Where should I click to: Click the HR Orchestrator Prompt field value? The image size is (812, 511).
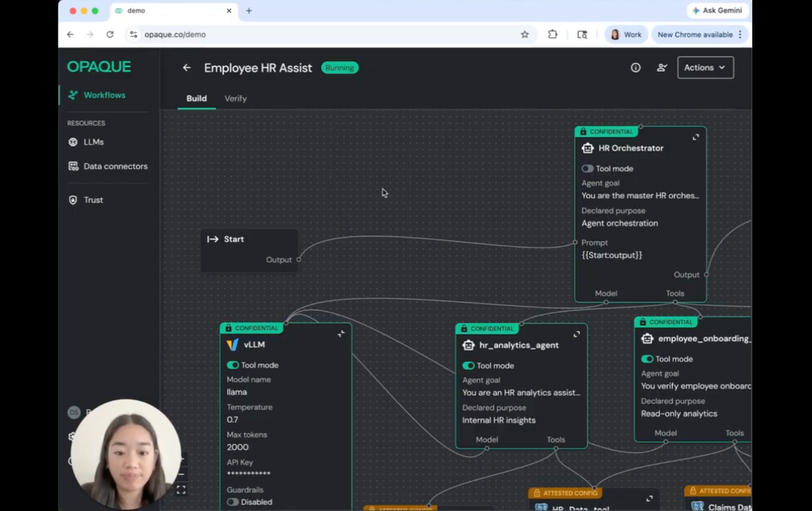click(612, 255)
